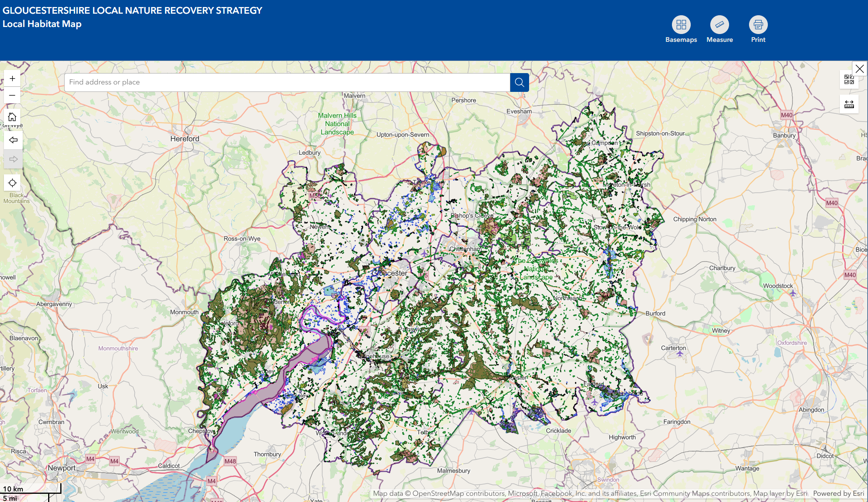Click the Local Habitat Map title

point(42,24)
